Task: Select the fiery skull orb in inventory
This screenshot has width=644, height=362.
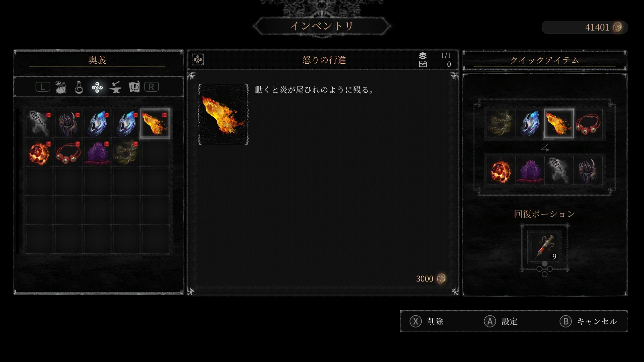Action: [40, 152]
